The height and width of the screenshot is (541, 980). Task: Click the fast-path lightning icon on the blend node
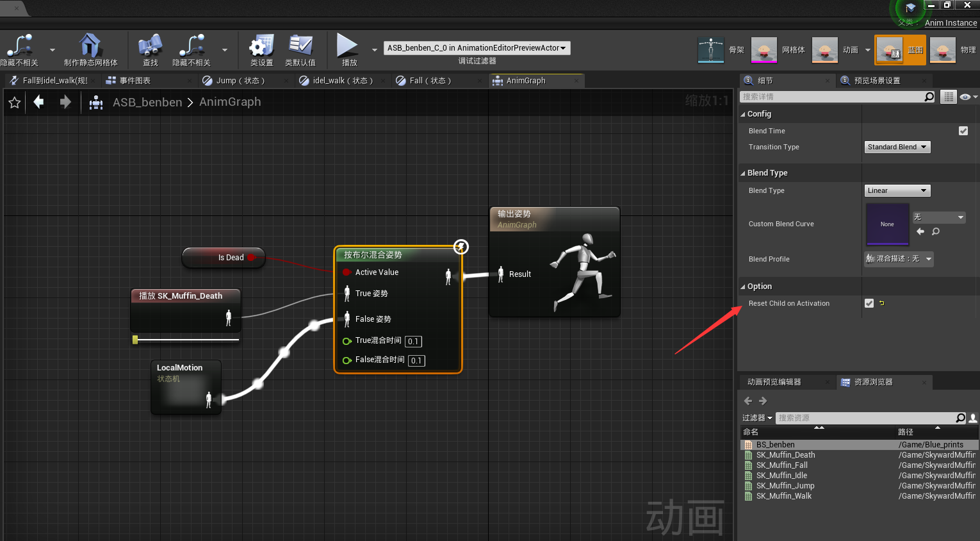click(x=461, y=247)
